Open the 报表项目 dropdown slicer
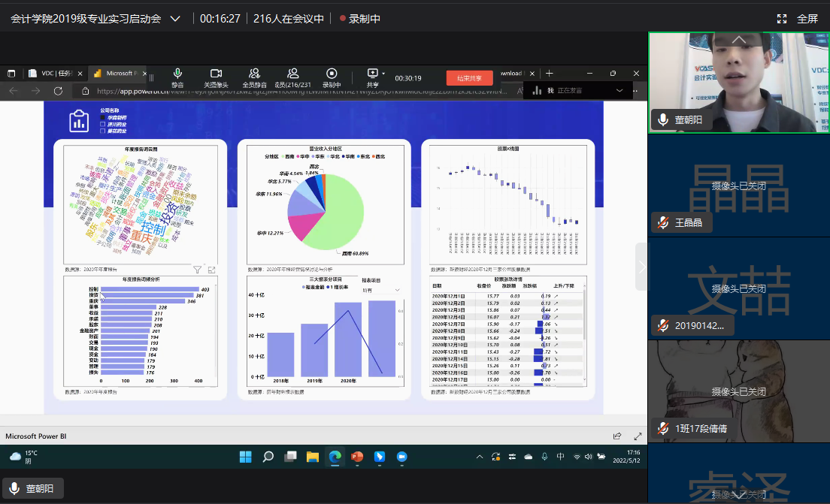 point(381,289)
